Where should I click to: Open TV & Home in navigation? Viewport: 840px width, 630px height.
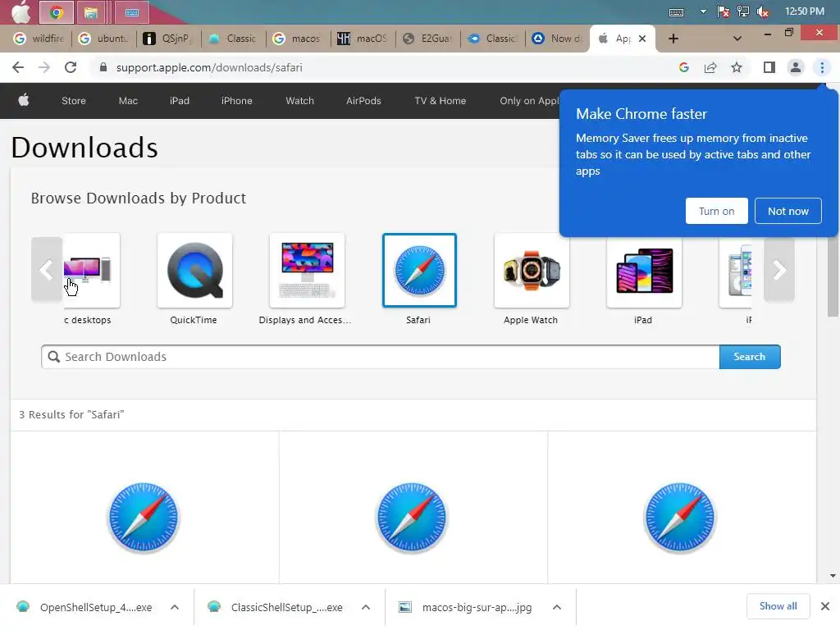coord(441,101)
